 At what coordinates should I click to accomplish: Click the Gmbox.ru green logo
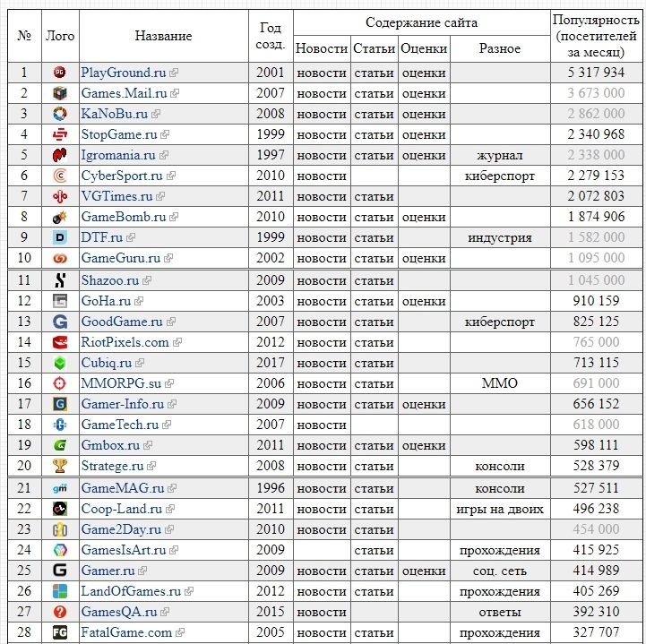point(60,445)
